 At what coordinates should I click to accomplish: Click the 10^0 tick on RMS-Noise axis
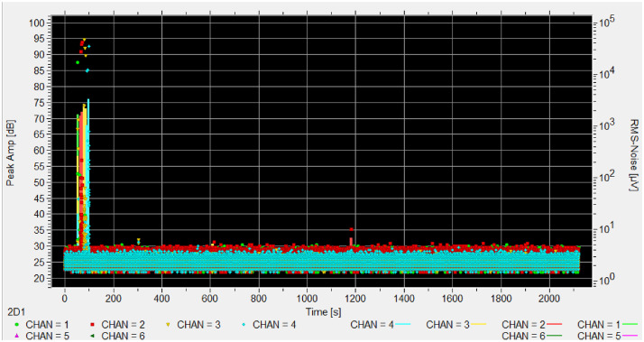(606, 280)
